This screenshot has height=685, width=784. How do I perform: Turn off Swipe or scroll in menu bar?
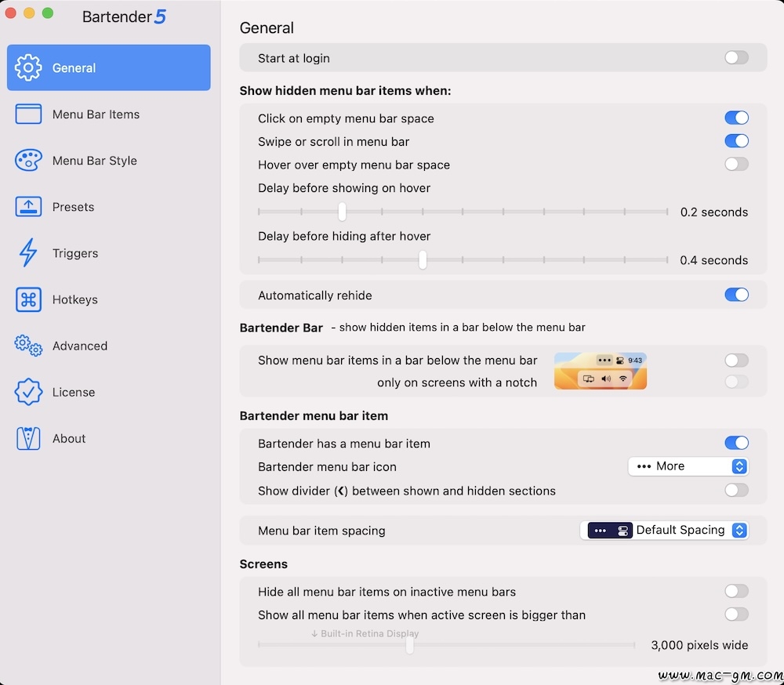(x=736, y=141)
